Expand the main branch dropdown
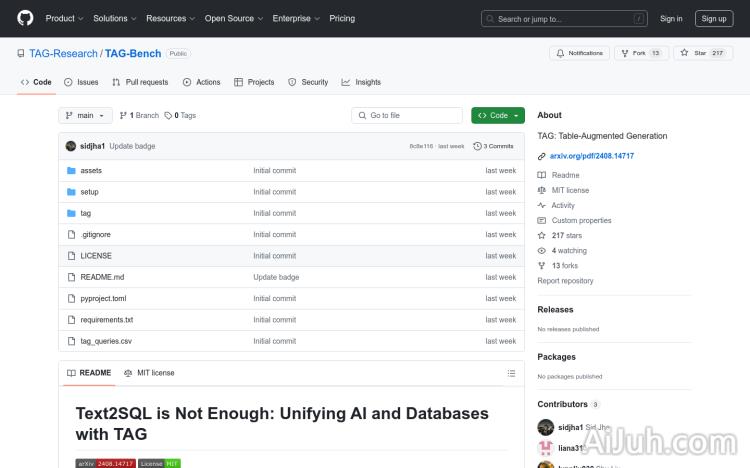The height and width of the screenshot is (468, 750). pos(85,115)
